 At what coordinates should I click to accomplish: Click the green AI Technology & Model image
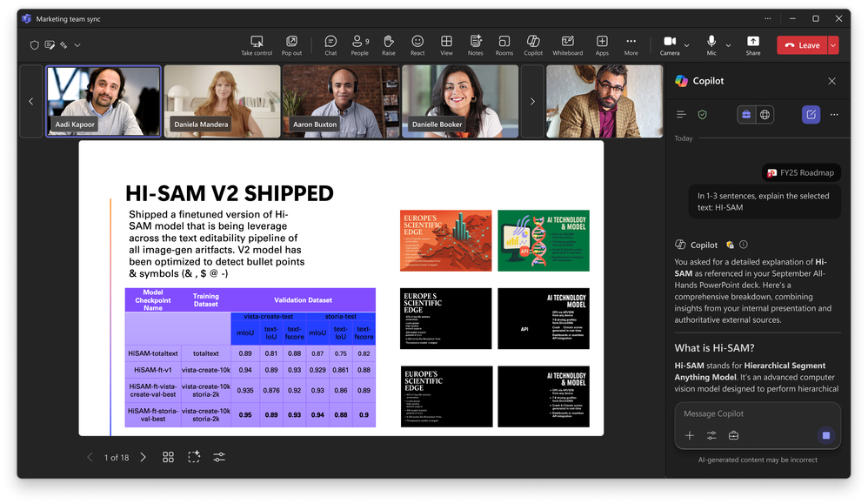(x=543, y=240)
